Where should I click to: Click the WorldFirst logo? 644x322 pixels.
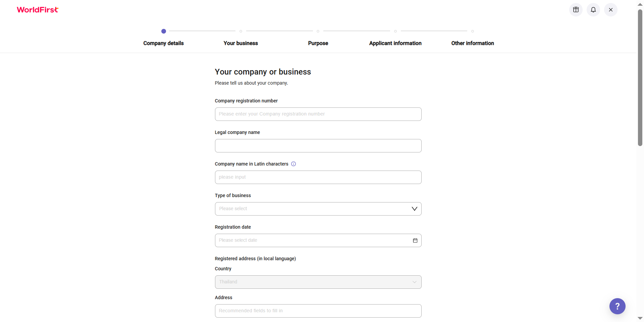click(x=38, y=10)
